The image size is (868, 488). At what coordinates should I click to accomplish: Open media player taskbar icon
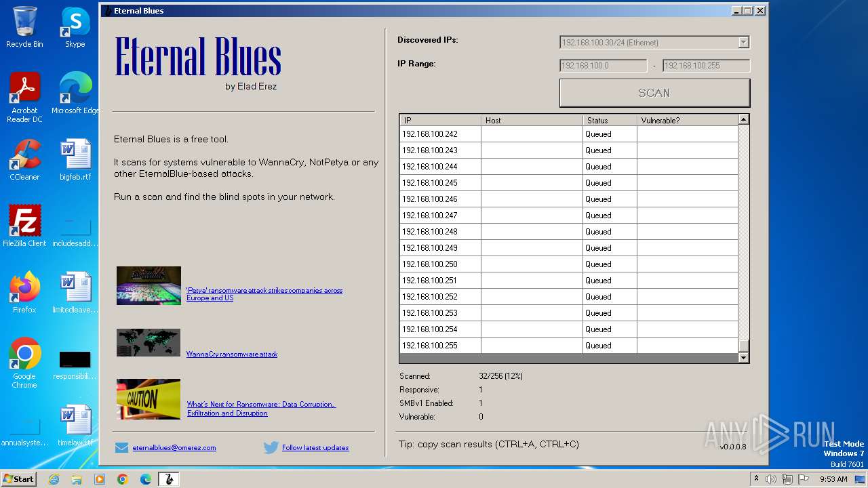100,479
